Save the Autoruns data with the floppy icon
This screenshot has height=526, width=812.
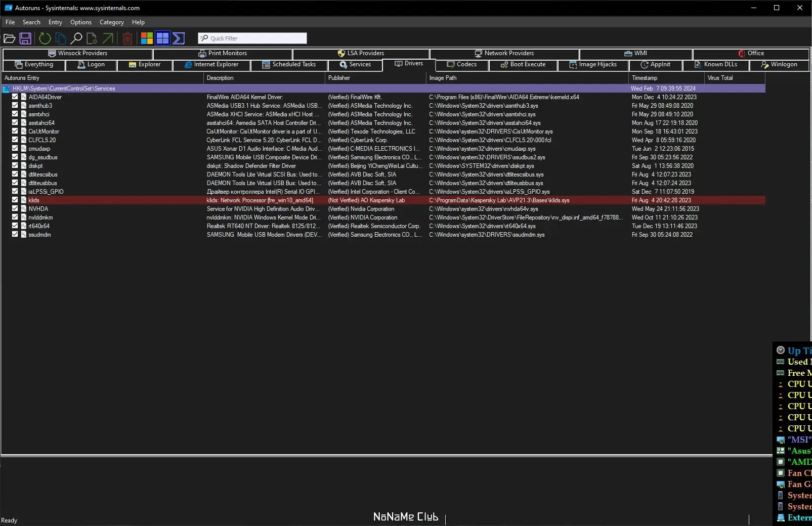25,38
